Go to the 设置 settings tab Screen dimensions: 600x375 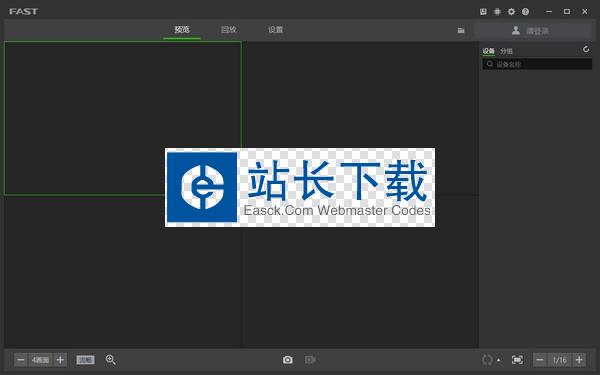point(276,30)
